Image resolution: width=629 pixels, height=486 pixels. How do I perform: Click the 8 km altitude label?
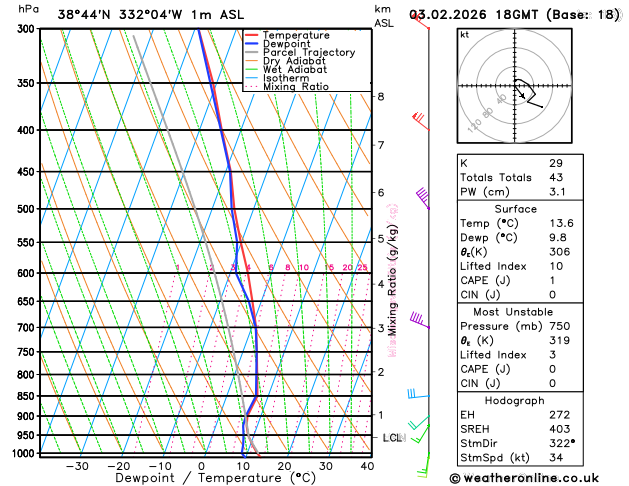point(381,96)
